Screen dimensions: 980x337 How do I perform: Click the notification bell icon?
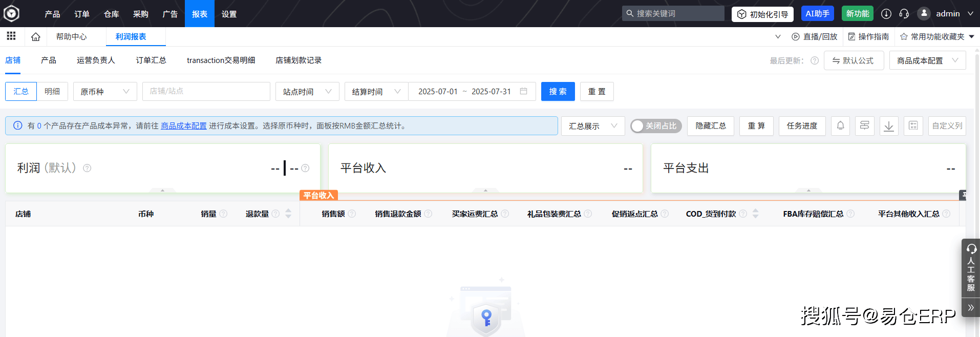(840, 125)
